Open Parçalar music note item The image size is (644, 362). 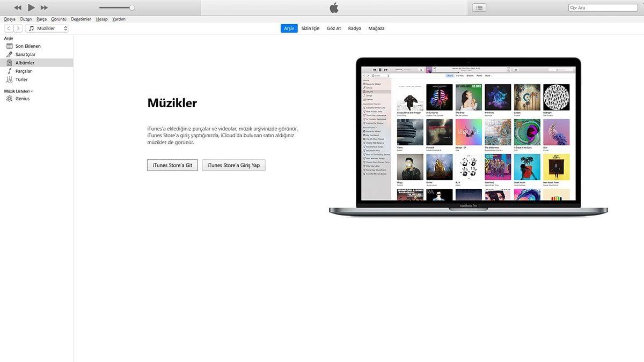23,71
